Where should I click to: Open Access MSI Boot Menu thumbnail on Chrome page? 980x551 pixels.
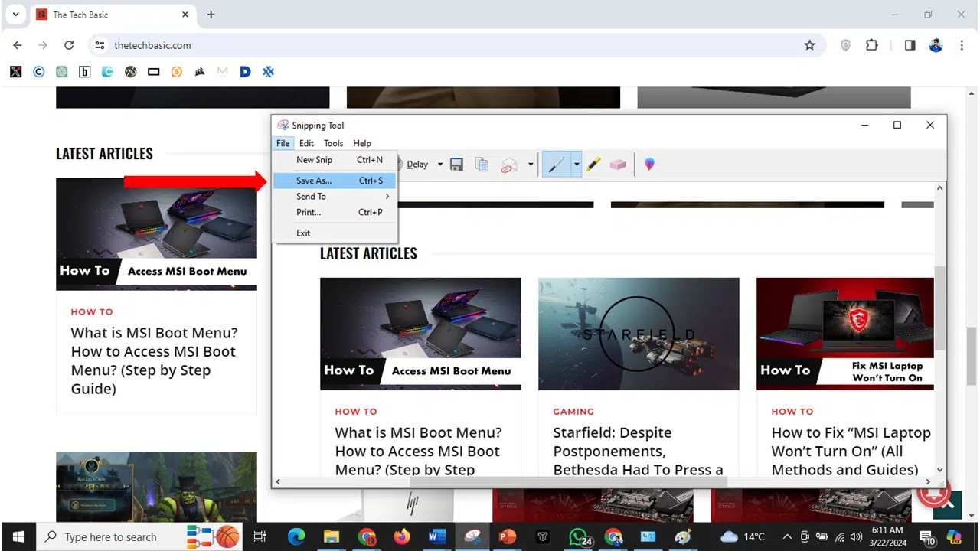pyautogui.click(x=156, y=234)
